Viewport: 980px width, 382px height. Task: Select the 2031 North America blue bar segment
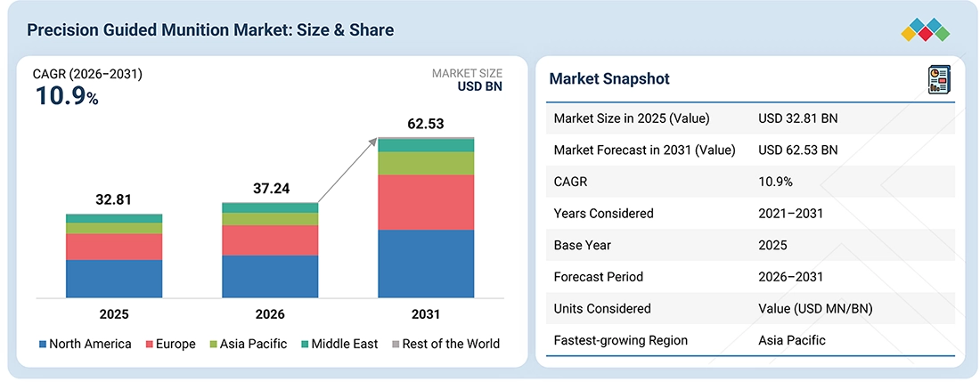pyautogui.click(x=426, y=264)
